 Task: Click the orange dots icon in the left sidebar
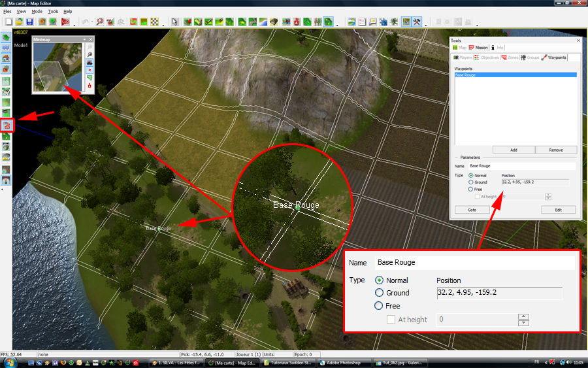tap(6, 169)
